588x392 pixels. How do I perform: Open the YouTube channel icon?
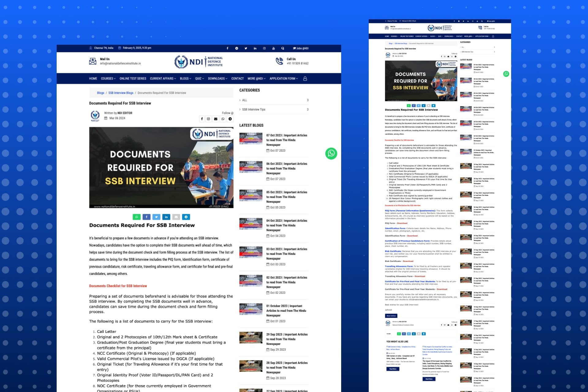[x=273, y=48]
